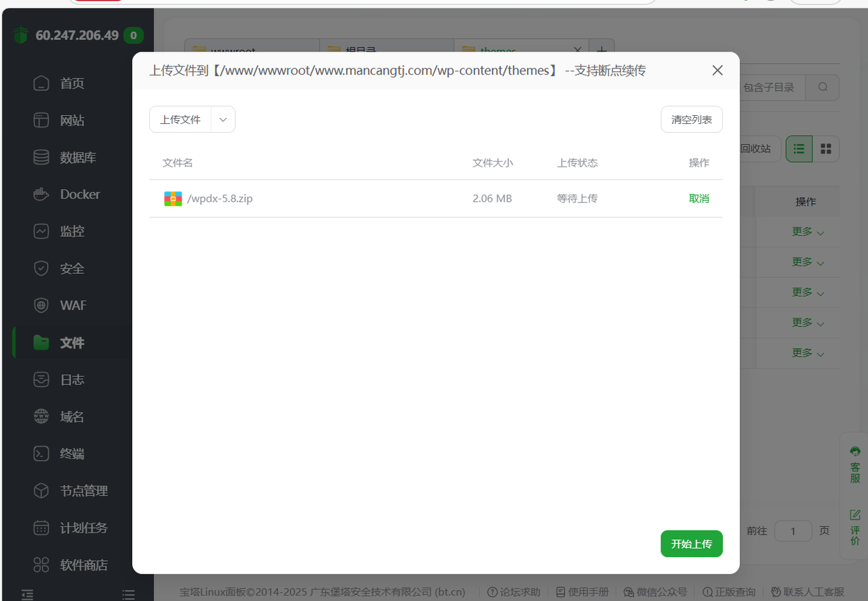
Task: Select the WAF globe shield icon
Action: (x=41, y=306)
